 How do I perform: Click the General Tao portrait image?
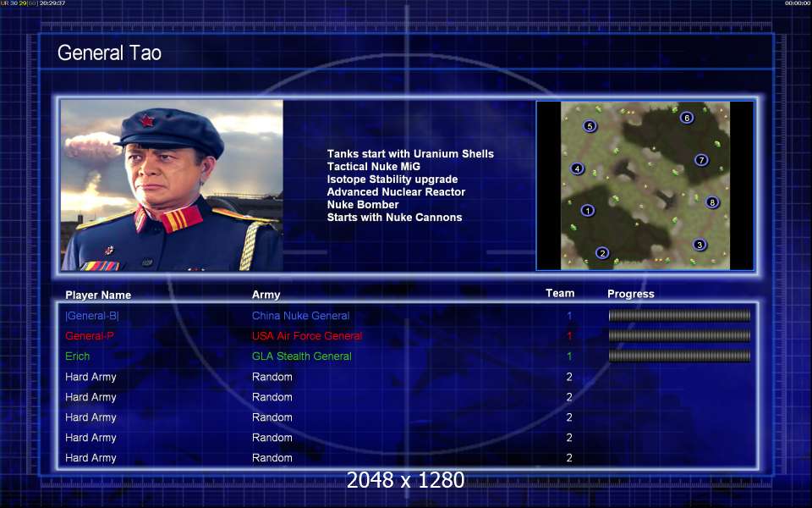click(x=172, y=185)
